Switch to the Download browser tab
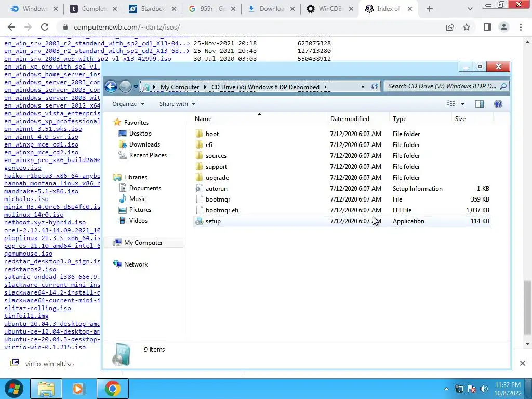 (271, 9)
